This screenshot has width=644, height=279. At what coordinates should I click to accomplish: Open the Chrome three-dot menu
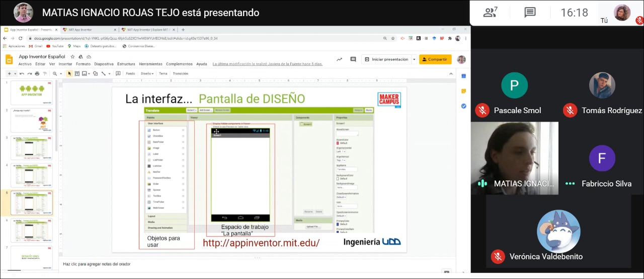point(465,38)
